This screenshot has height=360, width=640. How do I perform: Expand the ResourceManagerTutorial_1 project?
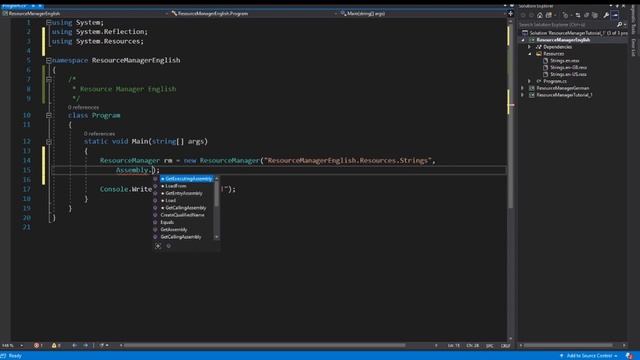point(523,95)
